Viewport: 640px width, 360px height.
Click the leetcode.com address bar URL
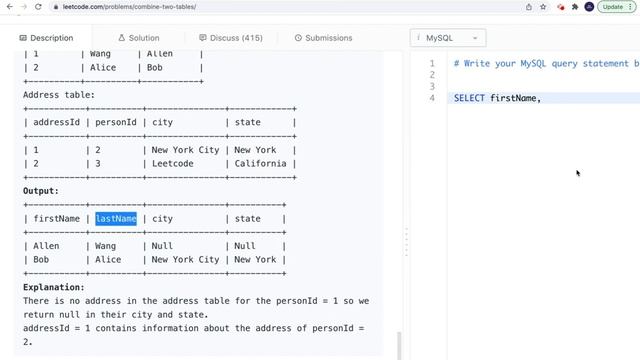[129, 7]
